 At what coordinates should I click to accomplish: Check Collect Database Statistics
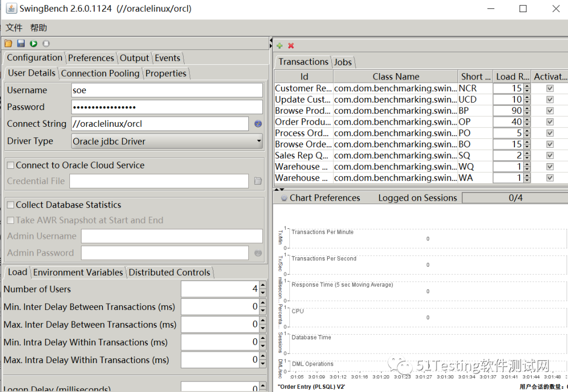[x=11, y=205]
